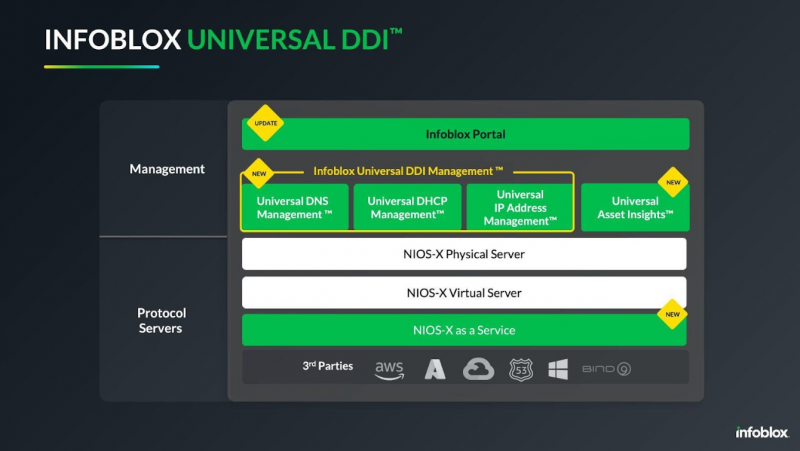Click the infoblox logo in the corner
The image size is (800, 451).
point(762,432)
